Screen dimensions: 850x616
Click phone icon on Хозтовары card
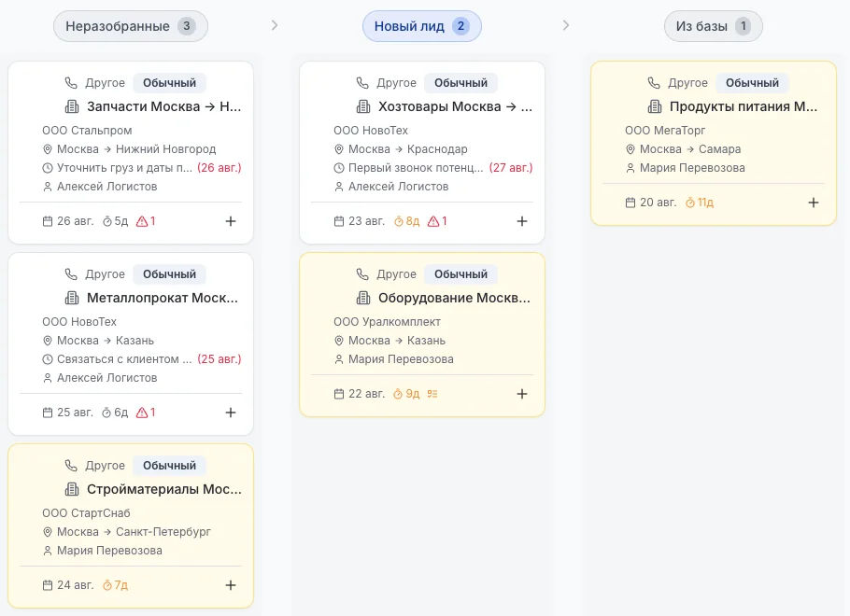(362, 83)
